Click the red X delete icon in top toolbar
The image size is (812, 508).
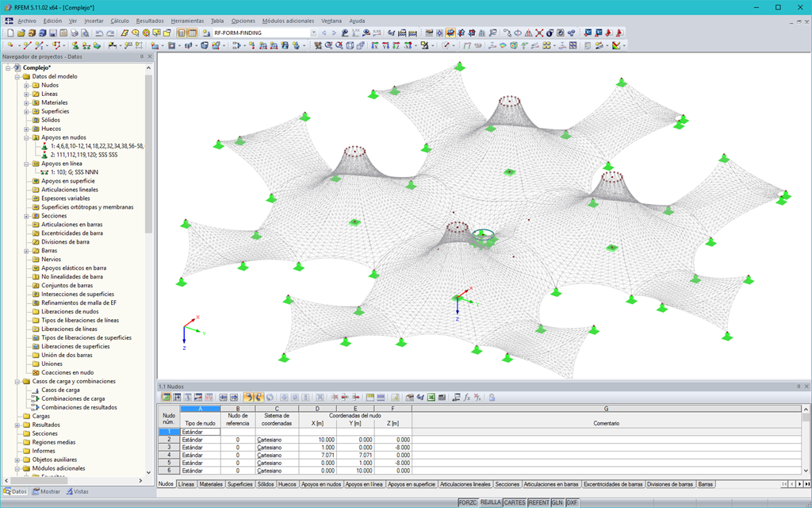click(x=539, y=33)
